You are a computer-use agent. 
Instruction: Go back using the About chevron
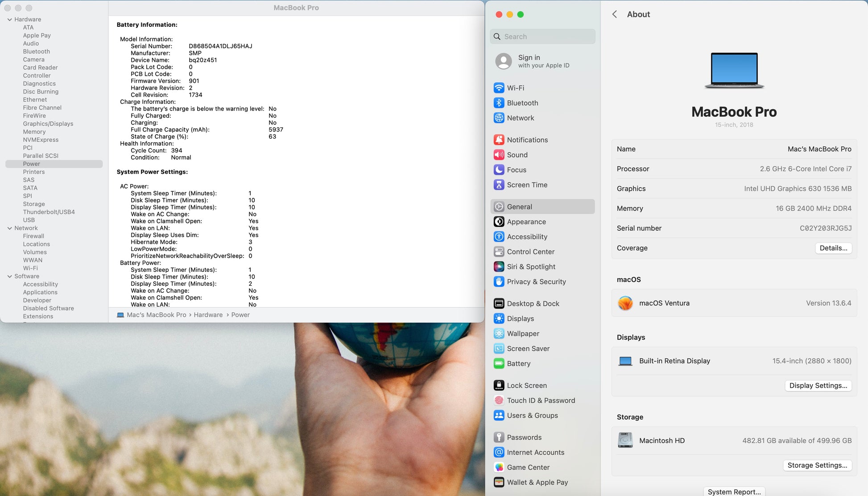[x=615, y=14]
